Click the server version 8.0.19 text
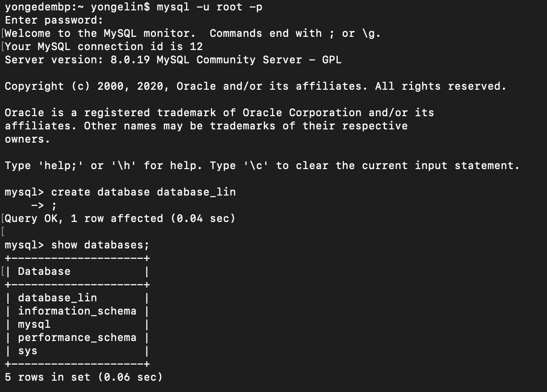 [133, 60]
